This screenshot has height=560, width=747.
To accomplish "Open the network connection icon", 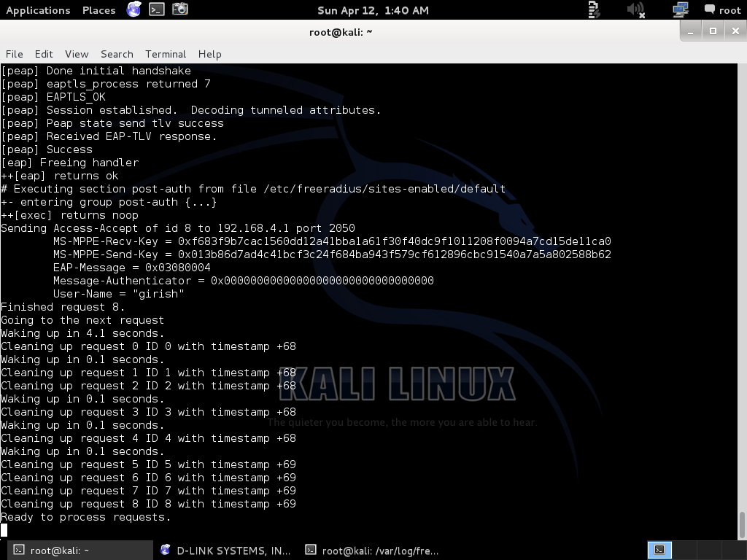I will point(681,9).
